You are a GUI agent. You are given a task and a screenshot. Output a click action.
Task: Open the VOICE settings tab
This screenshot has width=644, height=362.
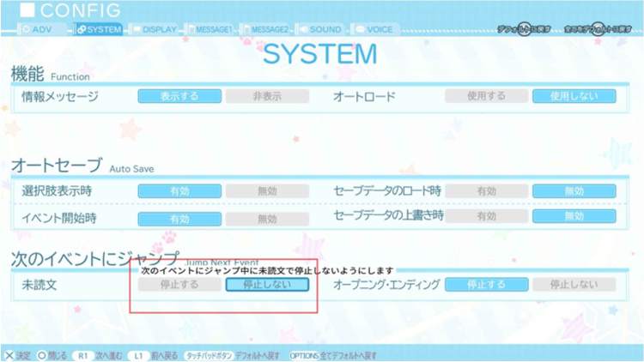coord(374,29)
